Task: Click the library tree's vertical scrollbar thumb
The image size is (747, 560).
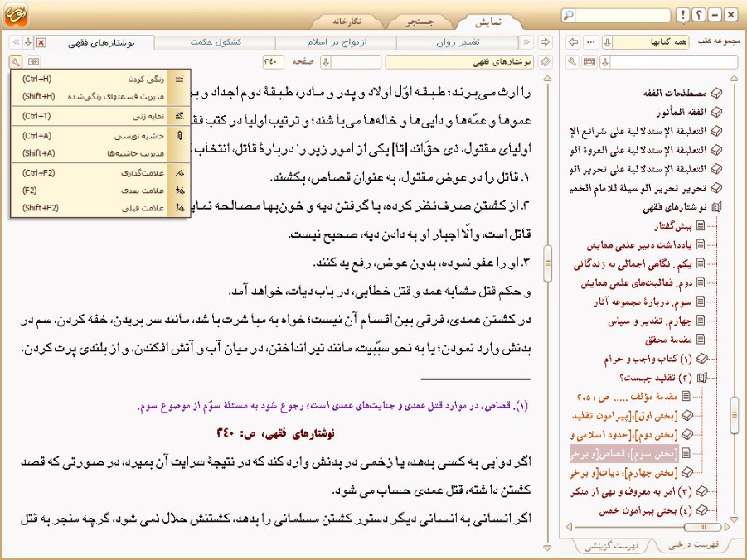Action: pos(734,415)
